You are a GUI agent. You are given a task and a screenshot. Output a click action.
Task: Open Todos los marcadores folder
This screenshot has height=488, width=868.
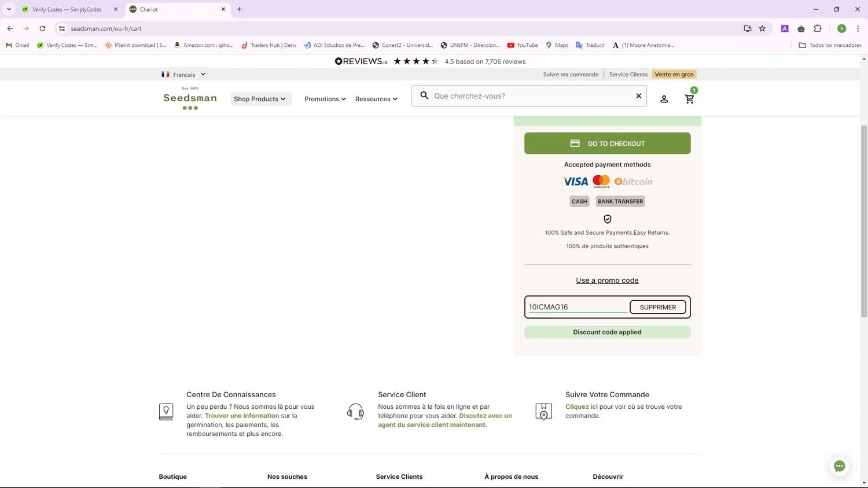(x=830, y=45)
